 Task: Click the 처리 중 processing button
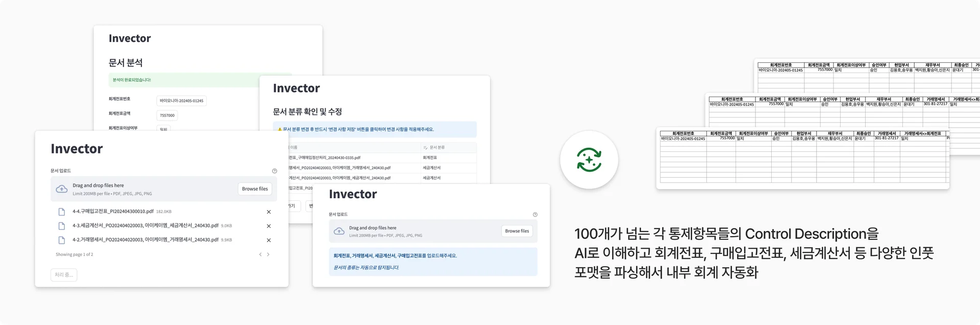click(63, 274)
